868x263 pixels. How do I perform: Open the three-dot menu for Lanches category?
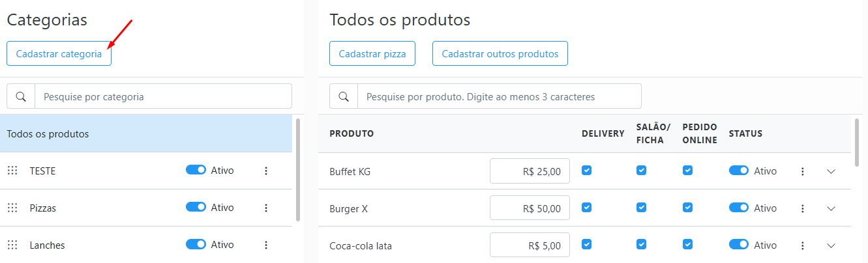pos(266,245)
